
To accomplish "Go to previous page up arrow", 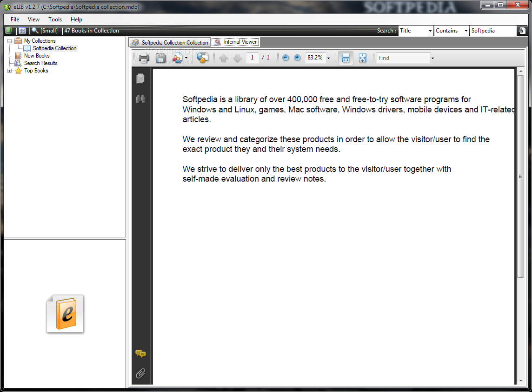I will coord(224,58).
